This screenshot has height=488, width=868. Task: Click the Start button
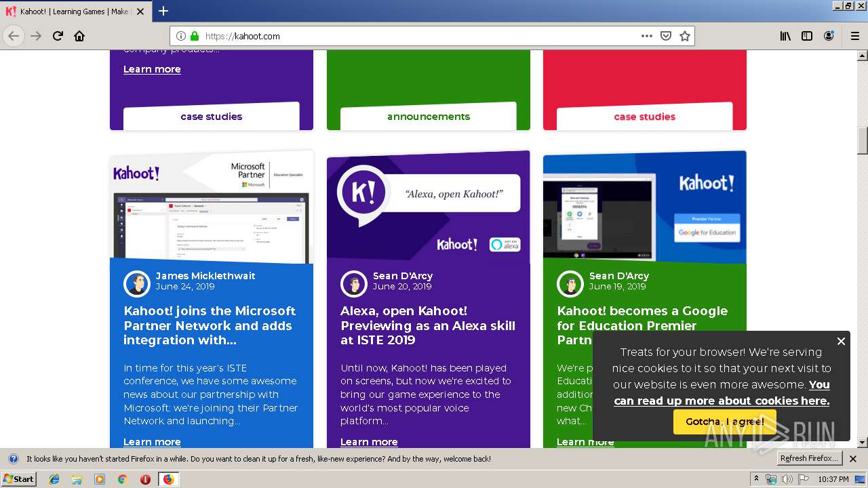(19, 479)
